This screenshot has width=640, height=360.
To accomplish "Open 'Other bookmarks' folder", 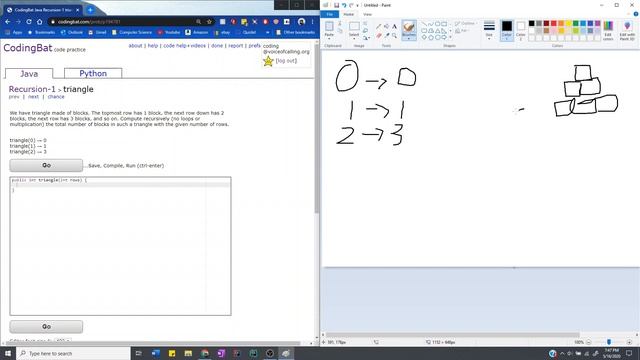I will [296, 32].
